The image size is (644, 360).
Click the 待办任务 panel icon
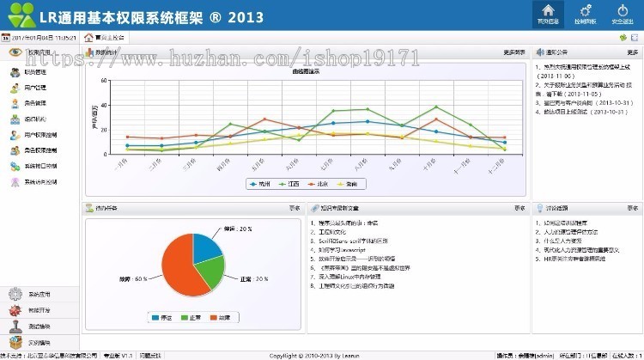89,208
